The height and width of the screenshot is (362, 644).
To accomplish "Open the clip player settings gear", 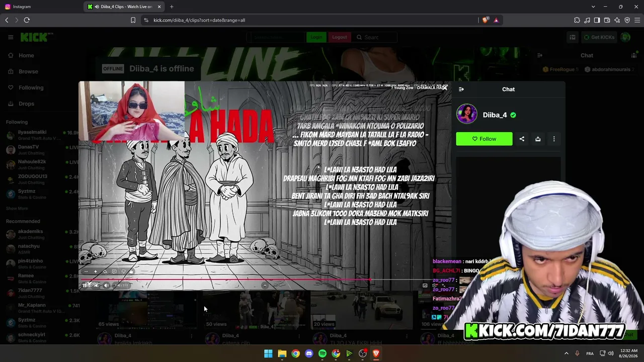I will (435, 286).
